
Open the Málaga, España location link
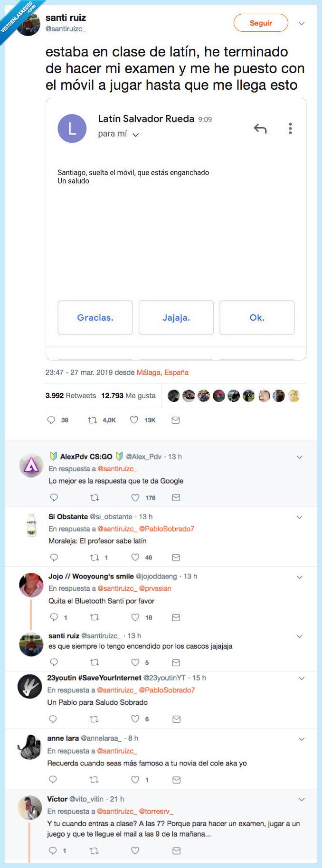pos(162,372)
